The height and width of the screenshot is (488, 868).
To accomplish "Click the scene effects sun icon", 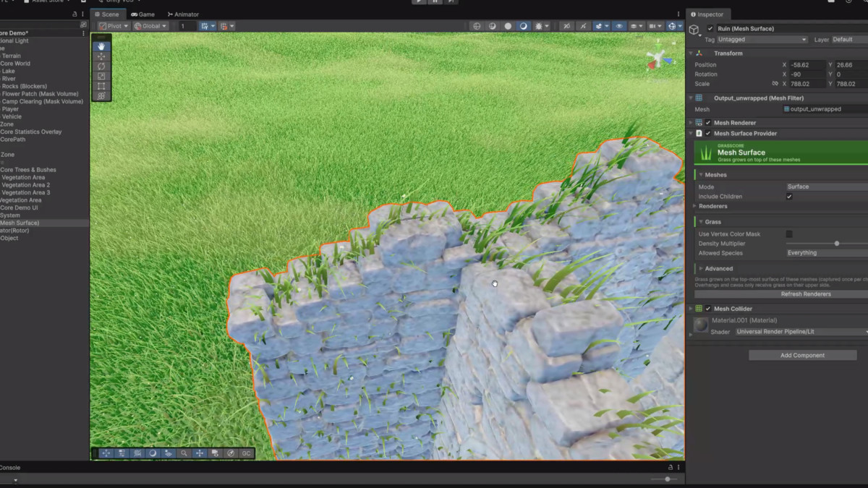I will (539, 26).
